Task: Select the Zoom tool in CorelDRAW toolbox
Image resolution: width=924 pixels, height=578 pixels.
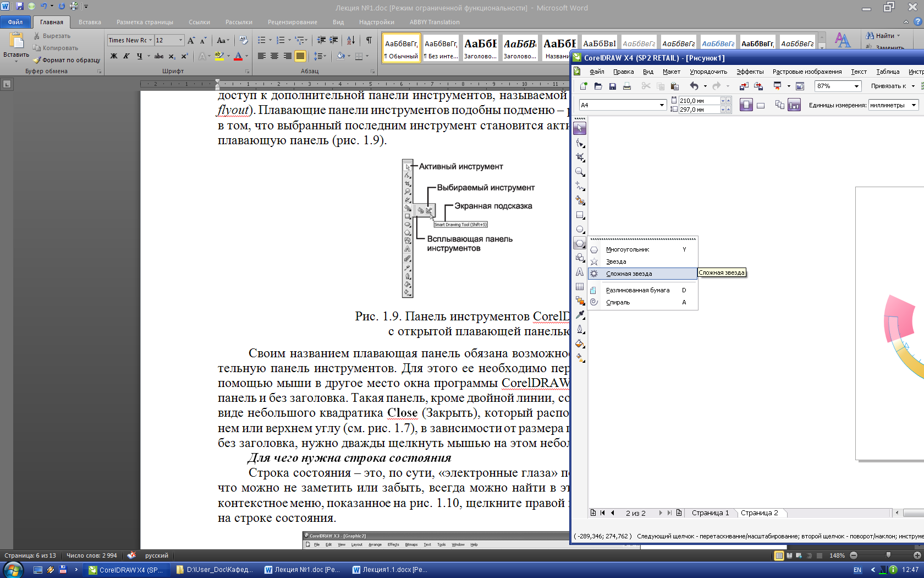Action: pos(580,172)
